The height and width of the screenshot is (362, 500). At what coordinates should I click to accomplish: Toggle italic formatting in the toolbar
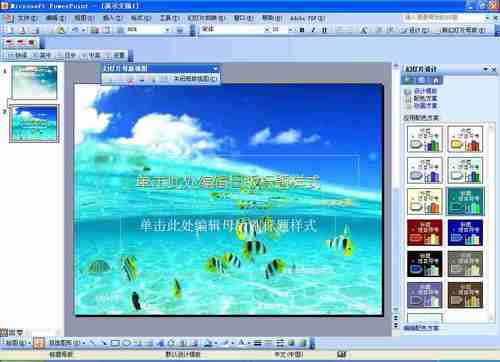[313, 30]
